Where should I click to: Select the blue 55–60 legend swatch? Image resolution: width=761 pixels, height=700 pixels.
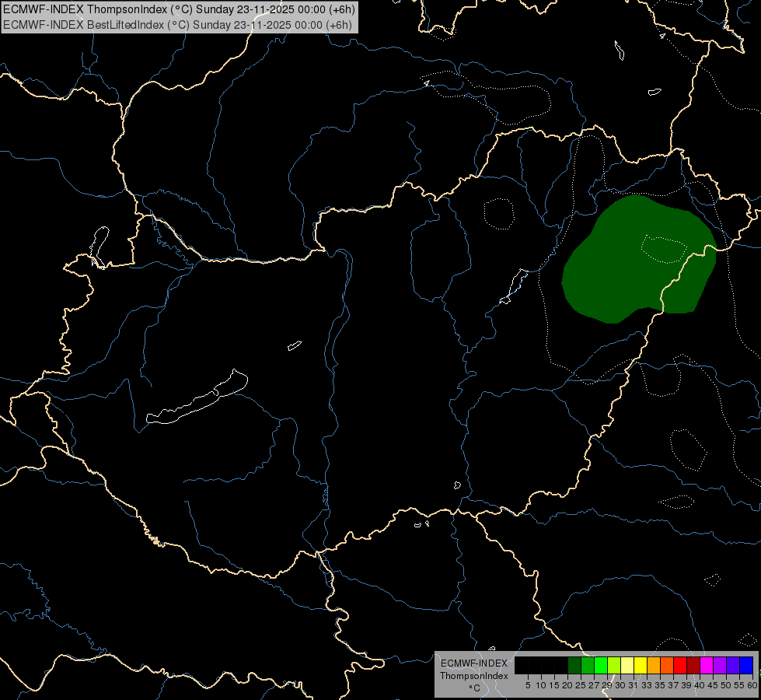[746, 665]
